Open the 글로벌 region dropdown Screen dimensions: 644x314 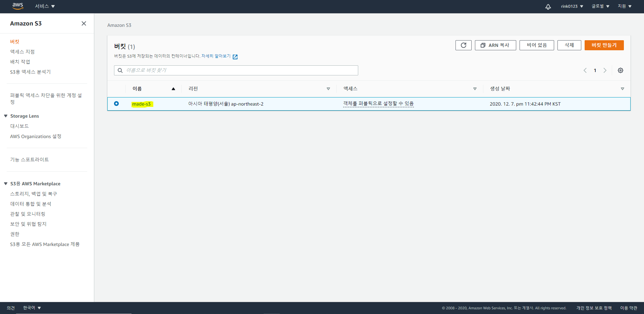tap(600, 6)
